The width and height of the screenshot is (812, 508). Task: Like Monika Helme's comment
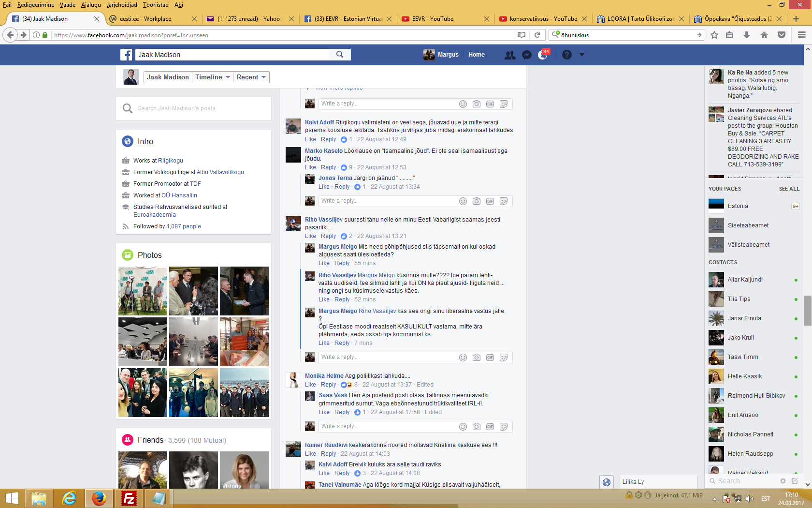point(310,385)
